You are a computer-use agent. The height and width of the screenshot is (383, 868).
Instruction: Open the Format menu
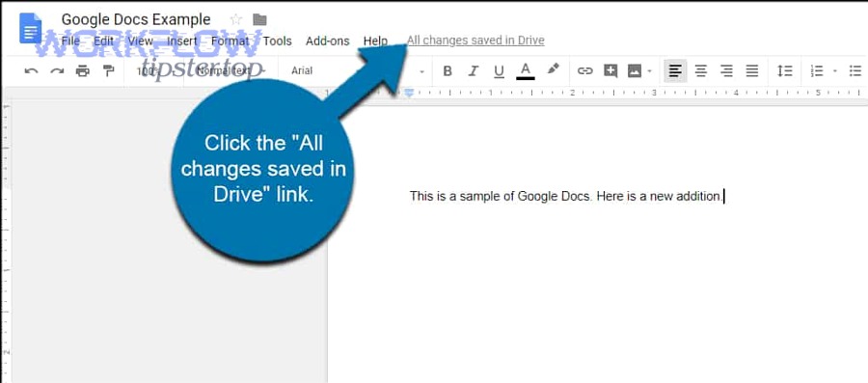(x=230, y=41)
